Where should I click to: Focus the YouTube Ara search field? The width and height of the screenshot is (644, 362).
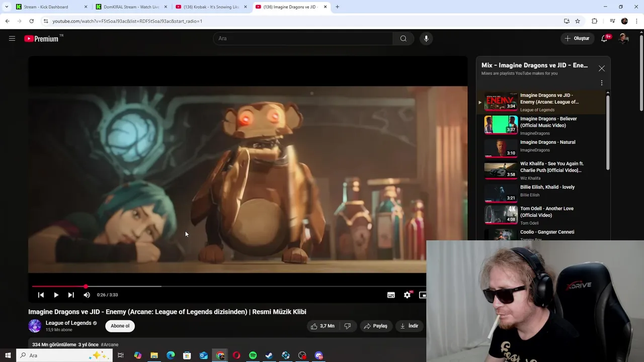pos(303,38)
